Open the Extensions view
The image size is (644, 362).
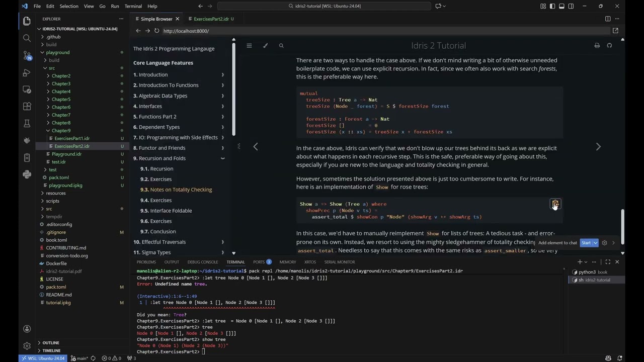pyautogui.click(x=27, y=107)
